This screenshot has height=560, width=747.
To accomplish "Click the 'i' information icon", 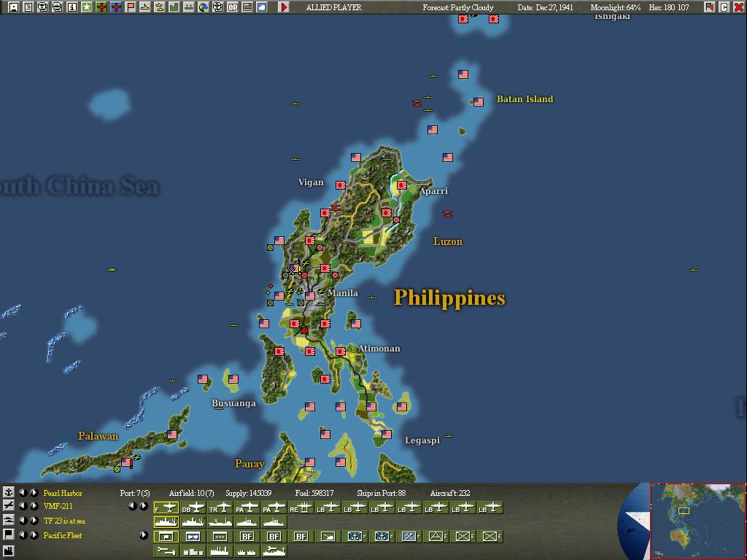I will tap(72, 7).
